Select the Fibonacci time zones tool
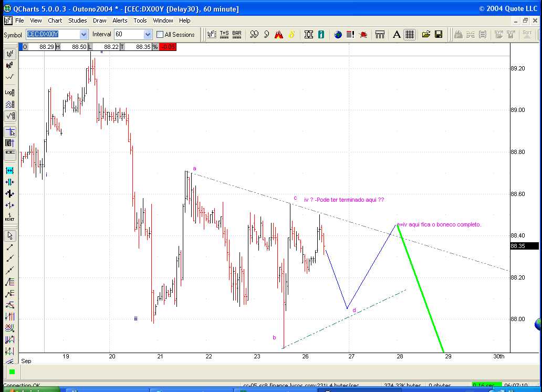542x392 pixels. click(x=9, y=316)
